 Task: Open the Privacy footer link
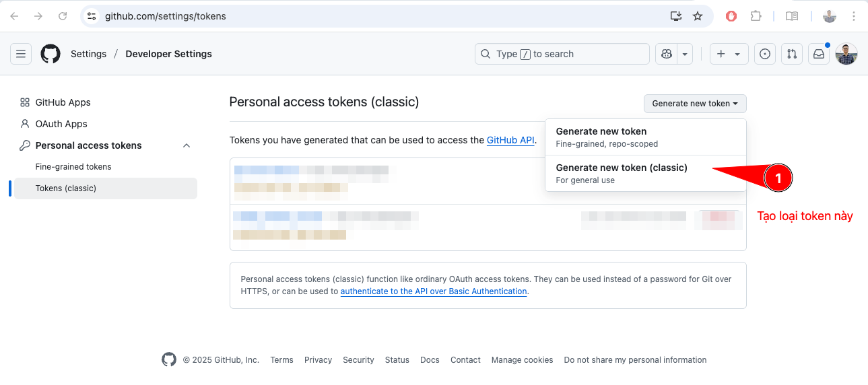[318, 360]
